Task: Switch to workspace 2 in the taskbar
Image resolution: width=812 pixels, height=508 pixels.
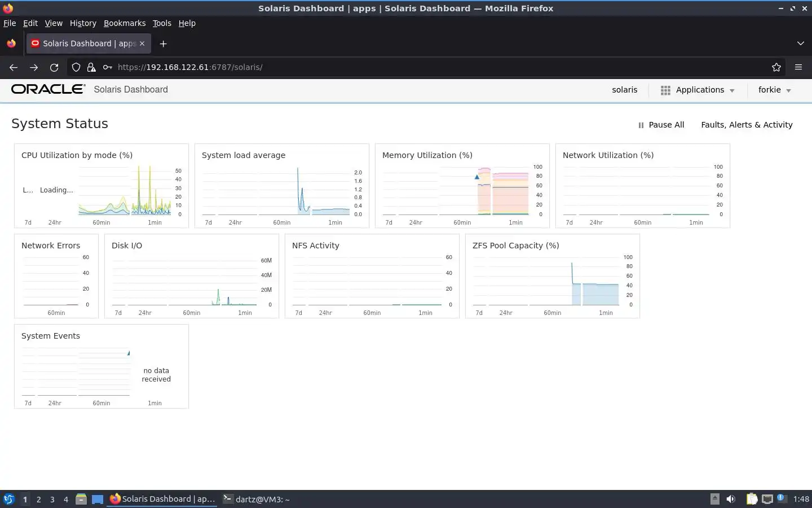Action: (x=38, y=499)
